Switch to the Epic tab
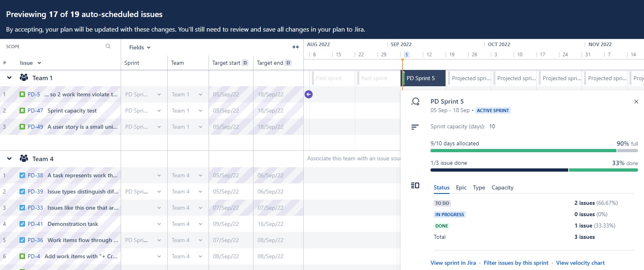The width and height of the screenshot is (644, 270). [461, 187]
